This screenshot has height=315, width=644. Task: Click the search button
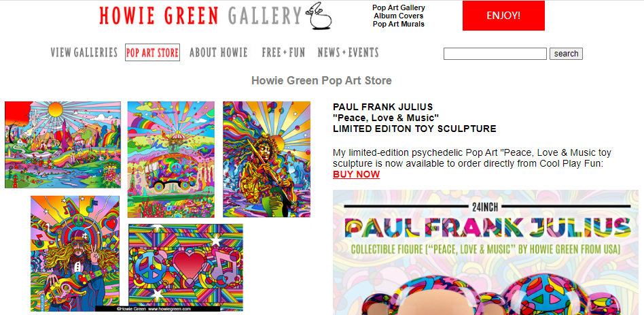coord(566,54)
